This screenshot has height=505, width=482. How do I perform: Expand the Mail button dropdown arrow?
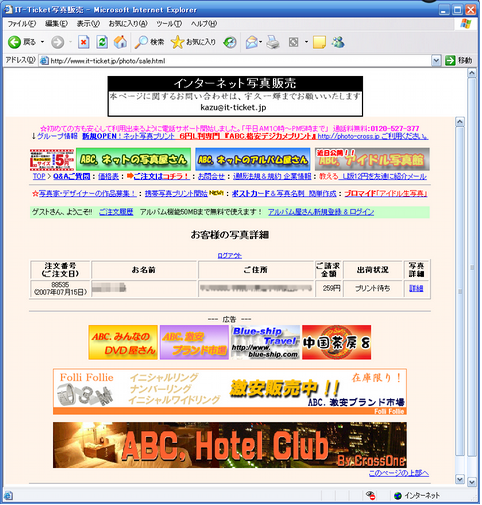click(x=261, y=42)
